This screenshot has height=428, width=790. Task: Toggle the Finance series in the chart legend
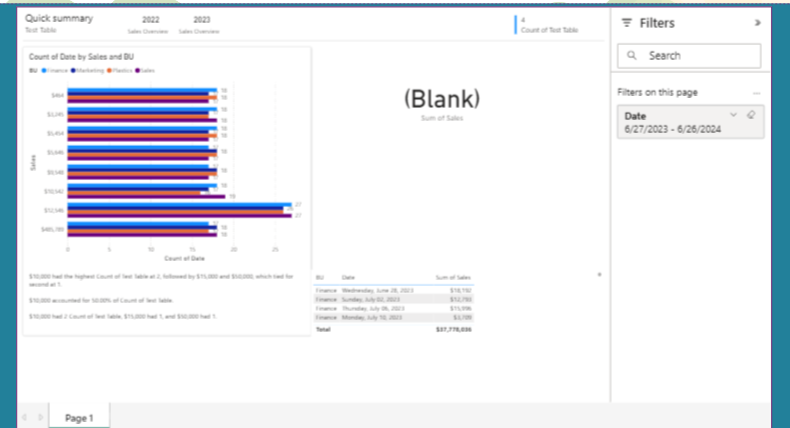coord(54,71)
